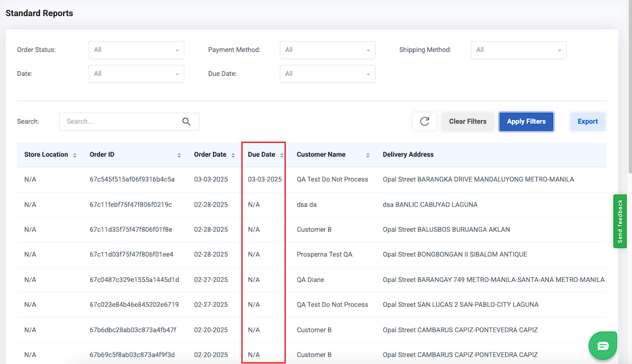Click the Apply Filters button
Viewport: 632px width, 364px height.
click(527, 122)
